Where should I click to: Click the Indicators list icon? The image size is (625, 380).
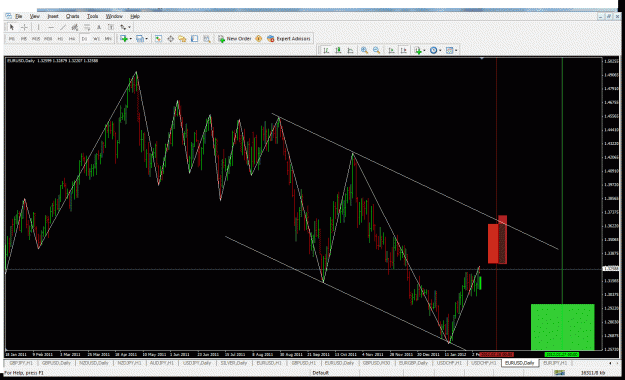point(417,50)
